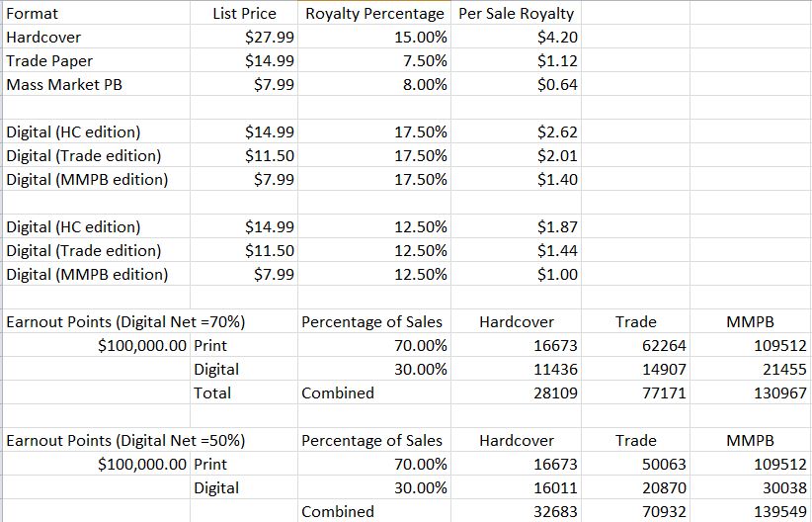
Task: Select the 130967 combined MMPB cell
Action: tap(751, 392)
